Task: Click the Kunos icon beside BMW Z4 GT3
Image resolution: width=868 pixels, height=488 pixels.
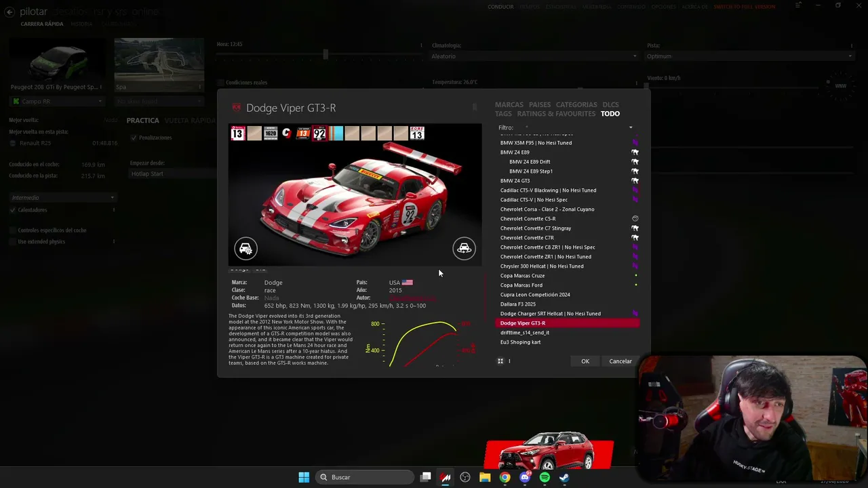Action: click(635, 181)
